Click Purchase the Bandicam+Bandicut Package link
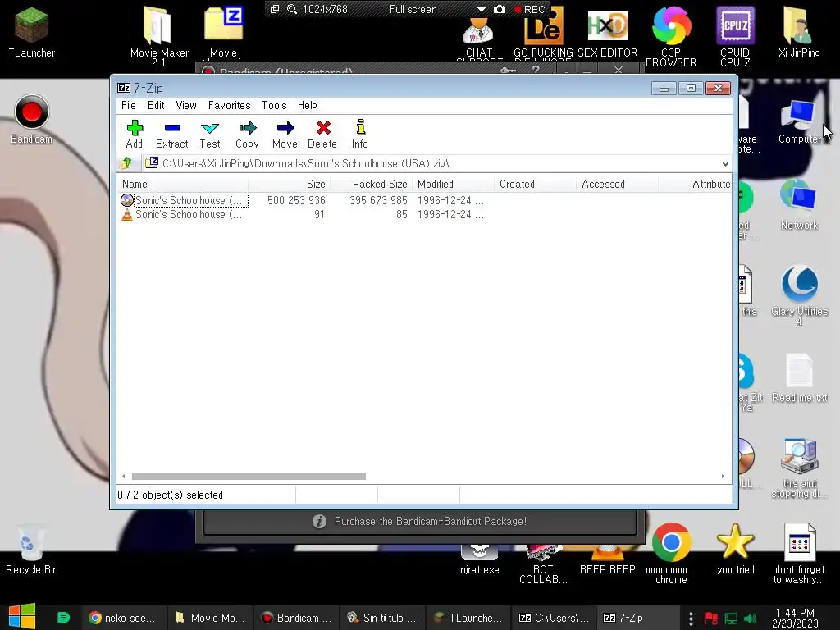Screen dimensions: 840x630 tap(431, 521)
